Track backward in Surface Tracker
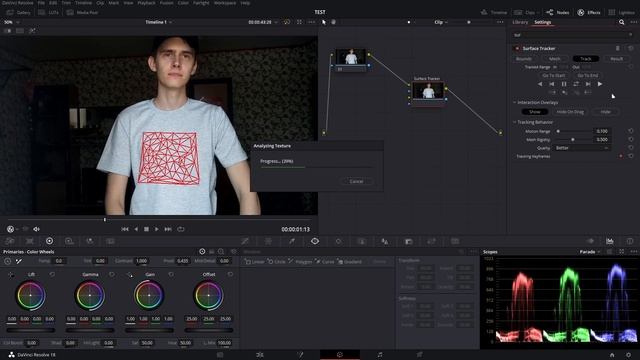 pos(540,84)
